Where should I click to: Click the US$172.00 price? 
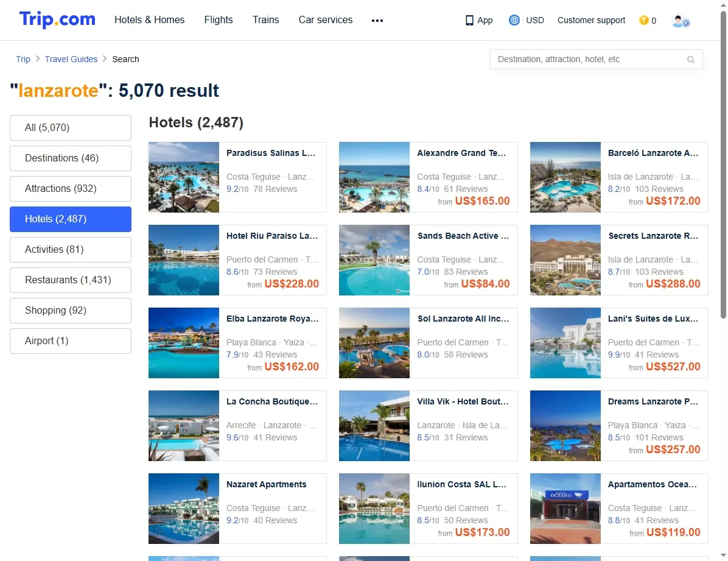(673, 201)
